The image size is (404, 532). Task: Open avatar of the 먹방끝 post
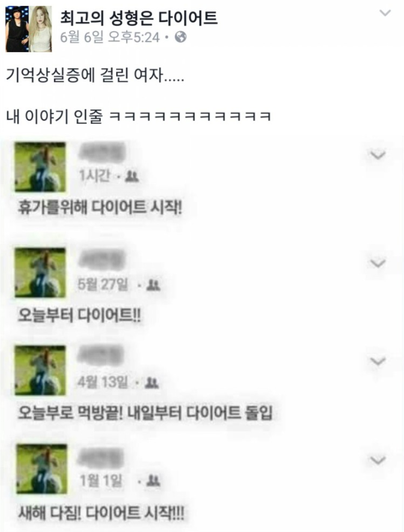(40, 370)
